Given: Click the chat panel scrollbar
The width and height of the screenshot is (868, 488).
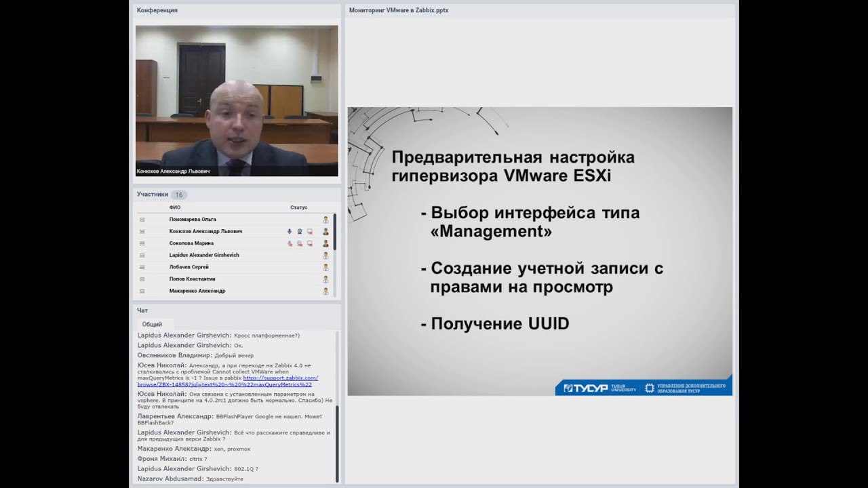Looking at the screenshot, I should [337, 443].
